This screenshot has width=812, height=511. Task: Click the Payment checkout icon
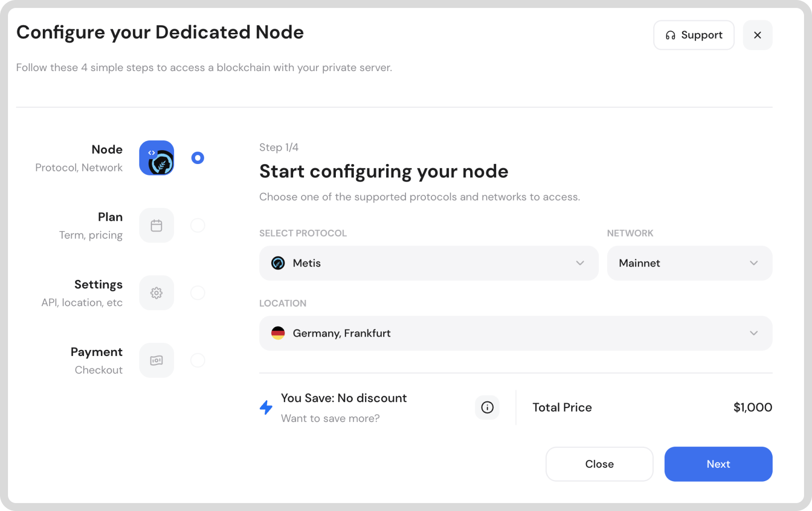point(156,360)
